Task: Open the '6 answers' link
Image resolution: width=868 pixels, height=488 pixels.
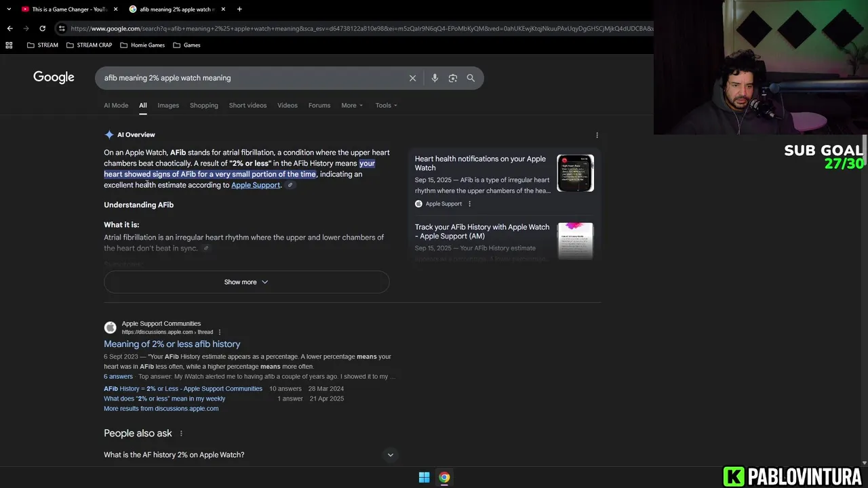Action: tap(118, 377)
